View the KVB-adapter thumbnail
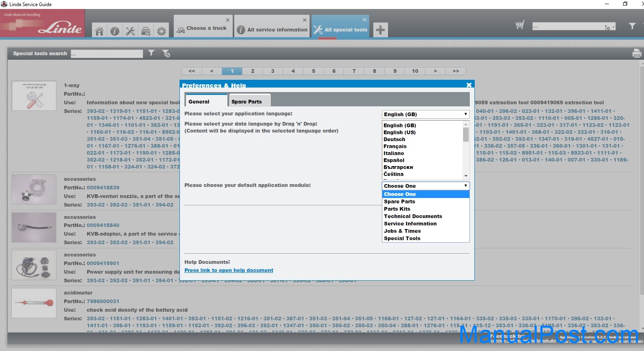This screenshot has width=644, height=351. [34, 227]
